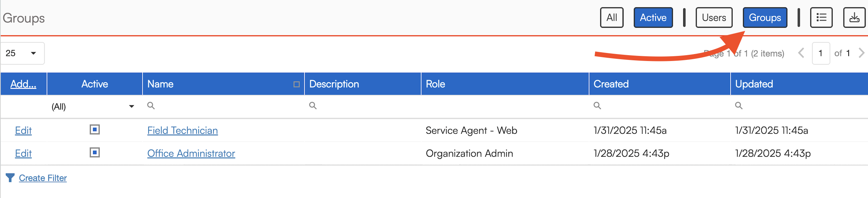Click the Create Filter funnel icon

(10, 178)
